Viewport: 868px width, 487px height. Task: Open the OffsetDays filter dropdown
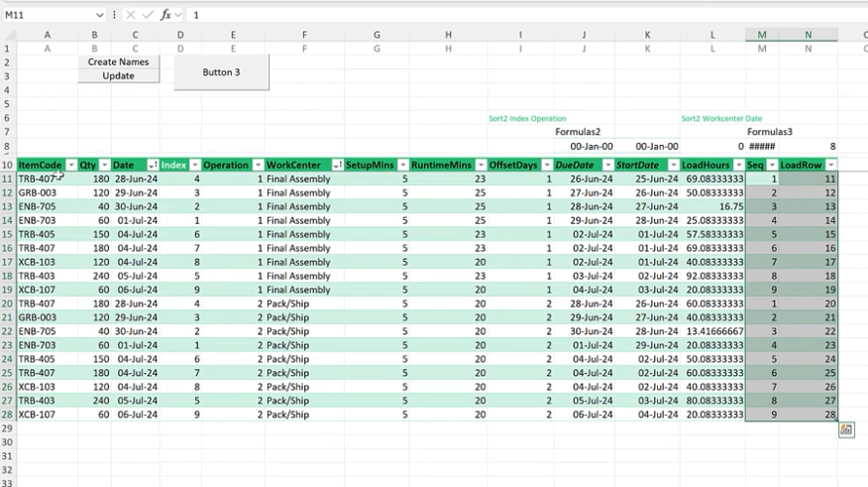547,165
